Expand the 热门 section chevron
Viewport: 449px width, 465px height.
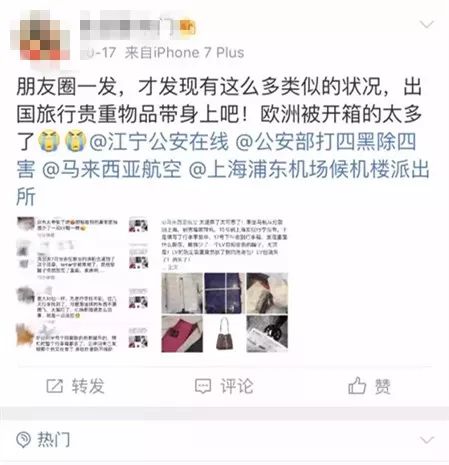point(427,440)
